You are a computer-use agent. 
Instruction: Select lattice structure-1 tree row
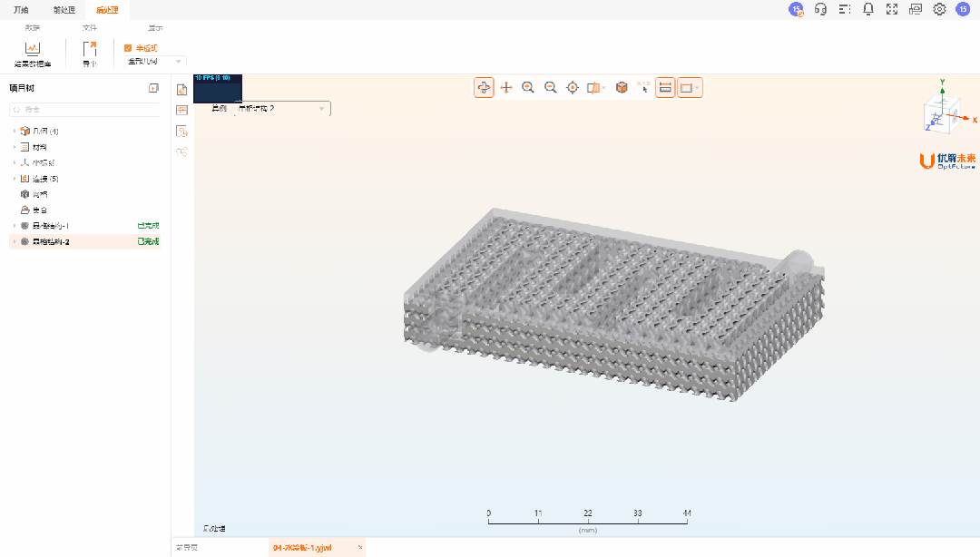pos(85,226)
